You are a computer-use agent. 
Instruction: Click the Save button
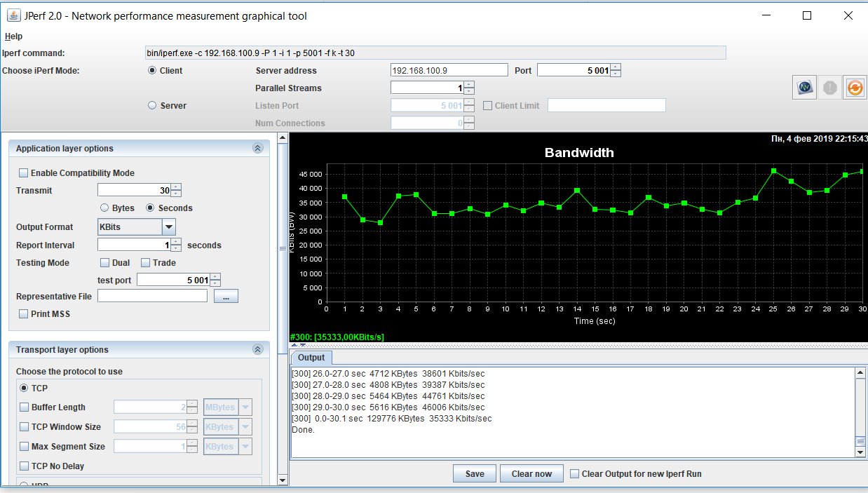click(475, 474)
